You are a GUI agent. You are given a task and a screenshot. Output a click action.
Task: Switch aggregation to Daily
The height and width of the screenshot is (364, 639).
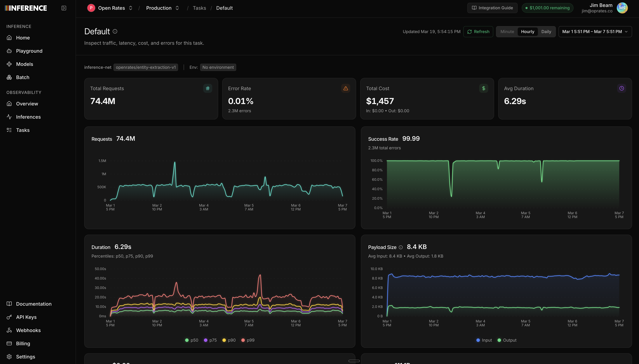(x=546, y=32)
